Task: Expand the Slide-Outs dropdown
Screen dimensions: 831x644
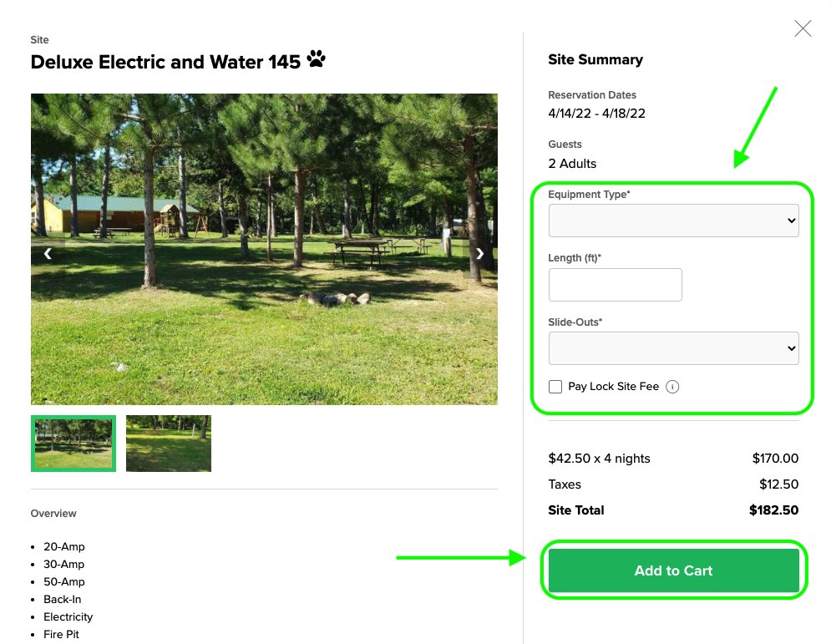Action: tap(673, 348)
